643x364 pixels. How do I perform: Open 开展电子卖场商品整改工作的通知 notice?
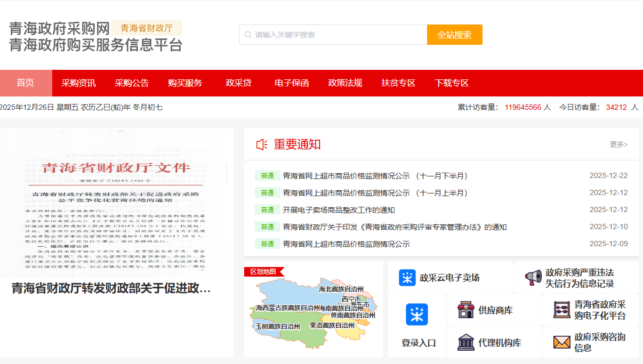pos(339,210)
